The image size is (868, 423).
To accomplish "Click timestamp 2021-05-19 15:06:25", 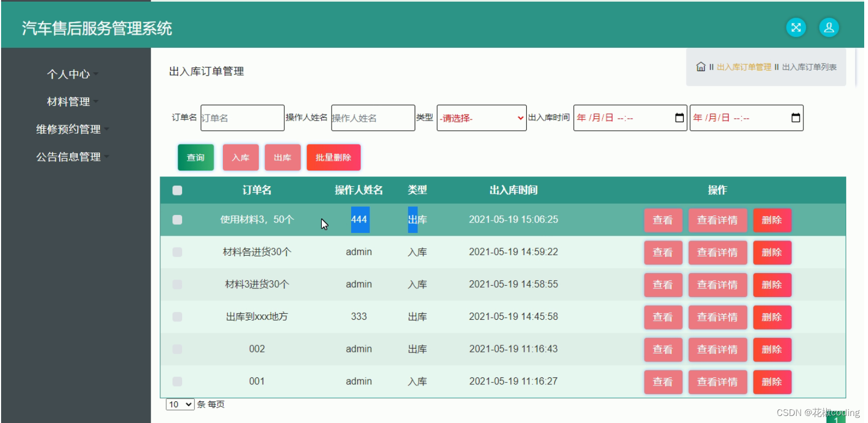I will pos(514,219).
